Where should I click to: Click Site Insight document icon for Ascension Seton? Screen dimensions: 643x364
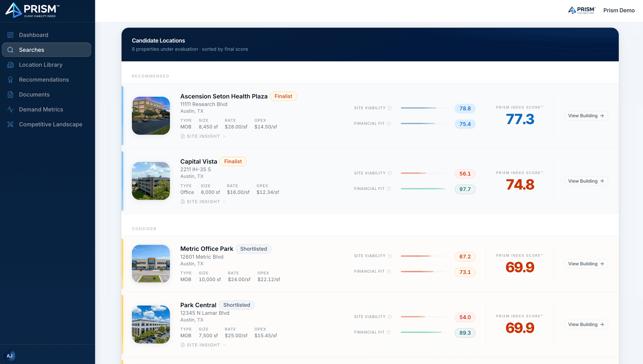click(x=183, y=136)
